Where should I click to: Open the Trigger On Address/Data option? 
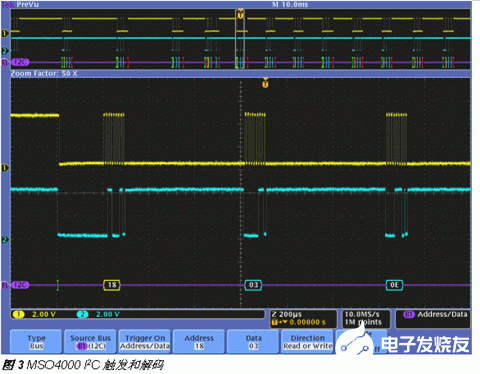point(145,342)
